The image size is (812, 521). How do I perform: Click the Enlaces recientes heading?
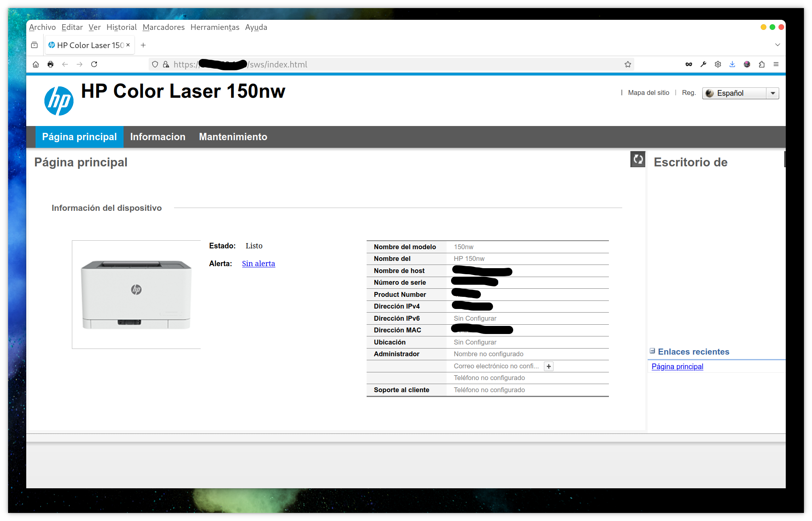coord(693,351)
